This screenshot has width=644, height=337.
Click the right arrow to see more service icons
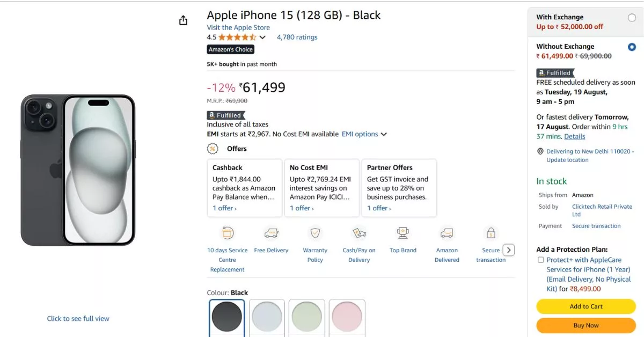[x=508, y=250]
